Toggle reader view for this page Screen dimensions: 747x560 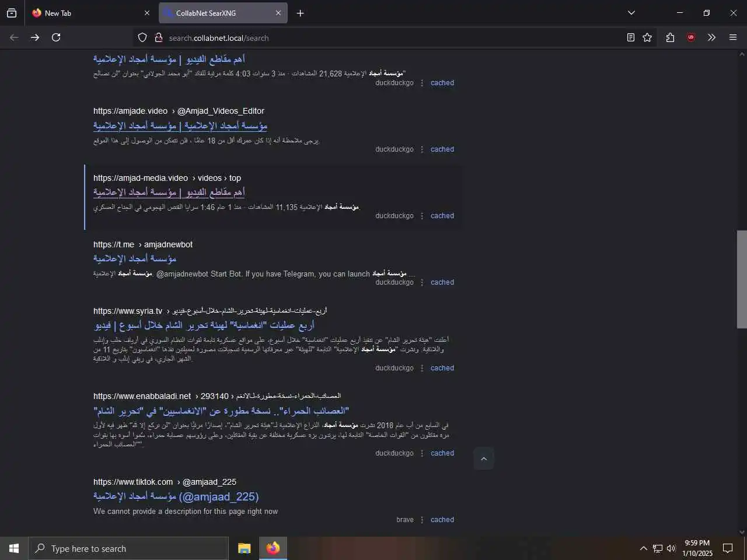(631, 37)
